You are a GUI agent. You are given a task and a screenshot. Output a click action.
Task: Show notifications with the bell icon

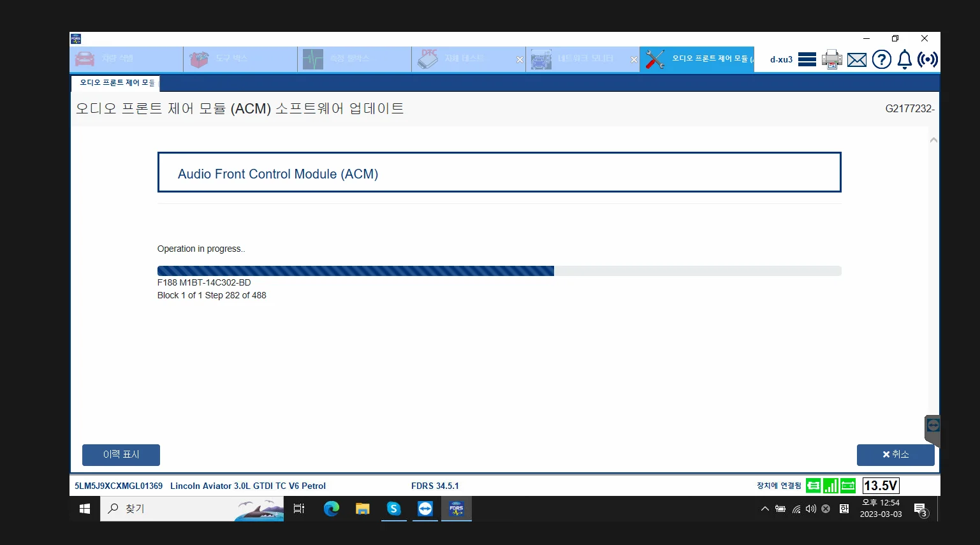click(x=905, y=59)
